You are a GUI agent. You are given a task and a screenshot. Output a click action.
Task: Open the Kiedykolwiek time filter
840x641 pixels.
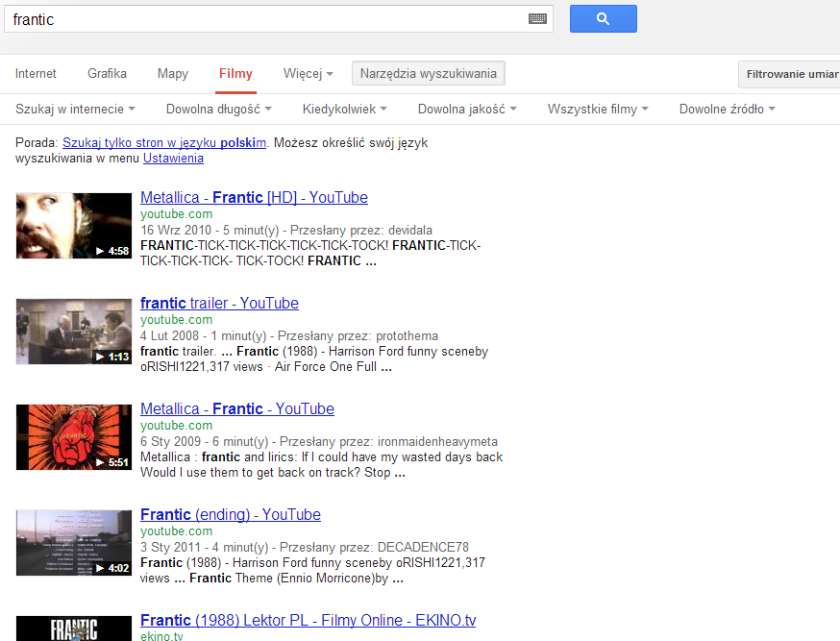(x=344, y=109)
